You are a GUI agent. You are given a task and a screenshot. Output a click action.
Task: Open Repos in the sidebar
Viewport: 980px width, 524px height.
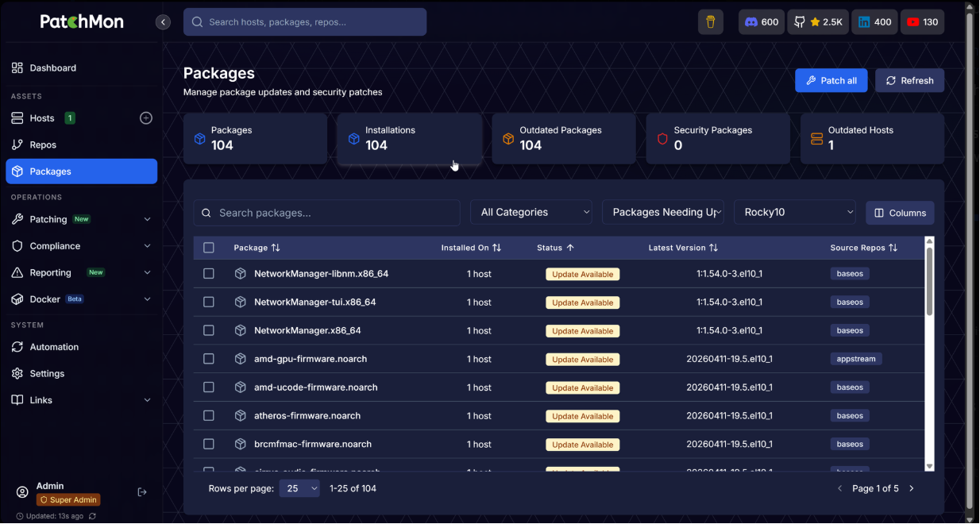pyautogui.click(x=81, y=145)
